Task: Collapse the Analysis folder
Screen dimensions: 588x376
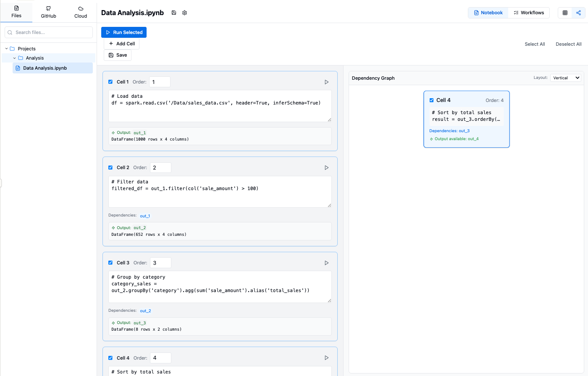Action: [x=14, y=58]
